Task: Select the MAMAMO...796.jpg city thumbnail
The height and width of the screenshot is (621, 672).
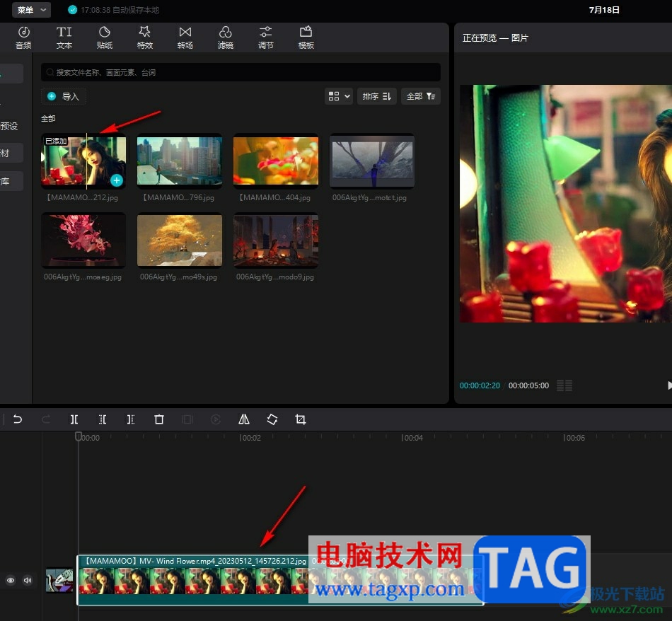Action: [x=180, y=161]
